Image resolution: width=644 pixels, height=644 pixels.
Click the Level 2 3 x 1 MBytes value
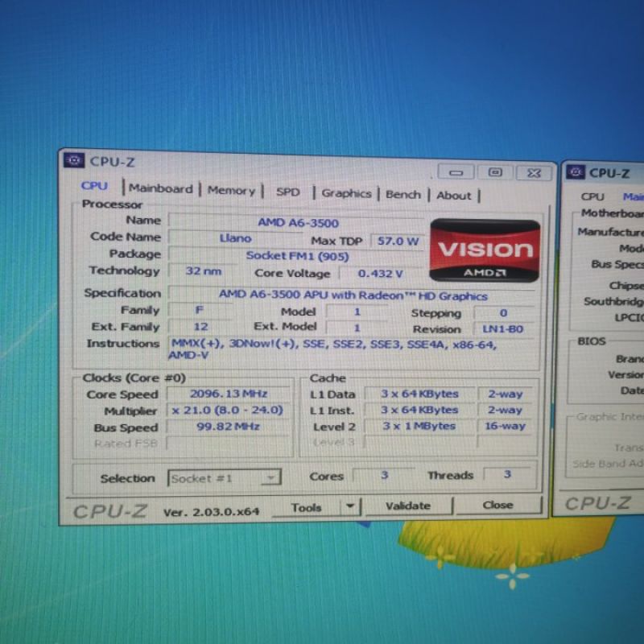pyautogui.click(x=419, y=426)
